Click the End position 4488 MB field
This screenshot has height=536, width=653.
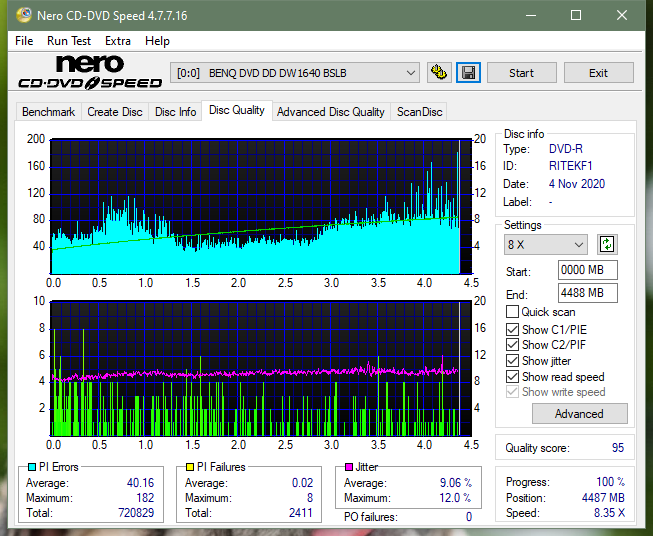pos(587,293)
